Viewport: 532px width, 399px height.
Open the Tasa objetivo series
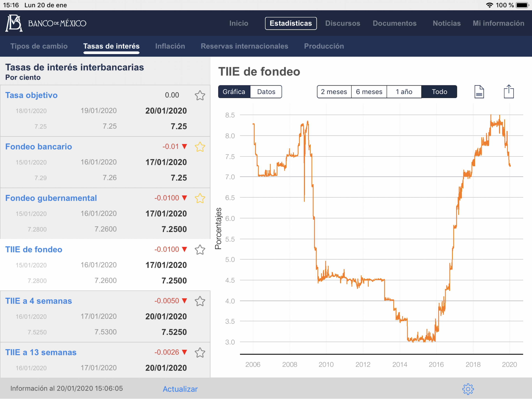[x=32, y=95]
